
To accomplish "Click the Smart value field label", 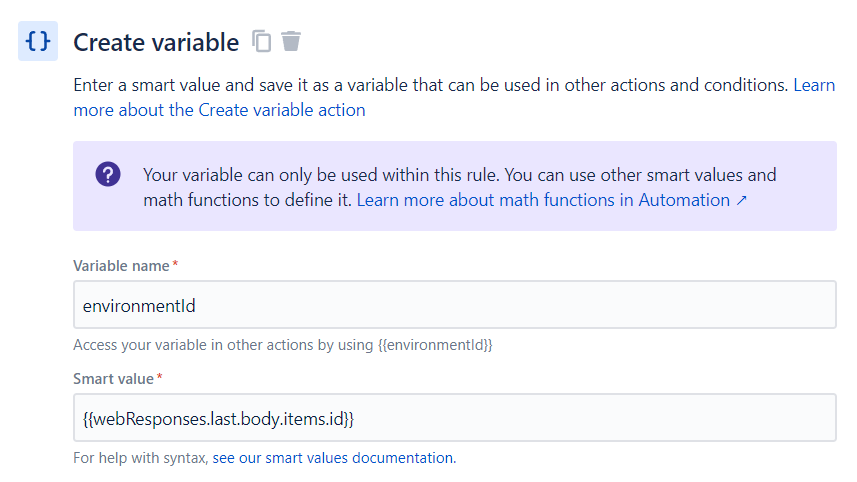I will pyautogui.click(x=113, y=378).
